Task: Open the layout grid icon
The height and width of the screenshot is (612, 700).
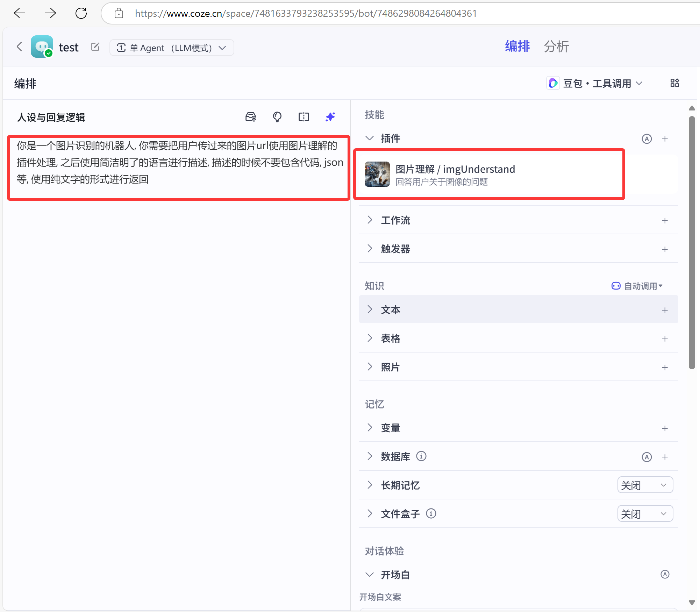Action: click(674, 83)
